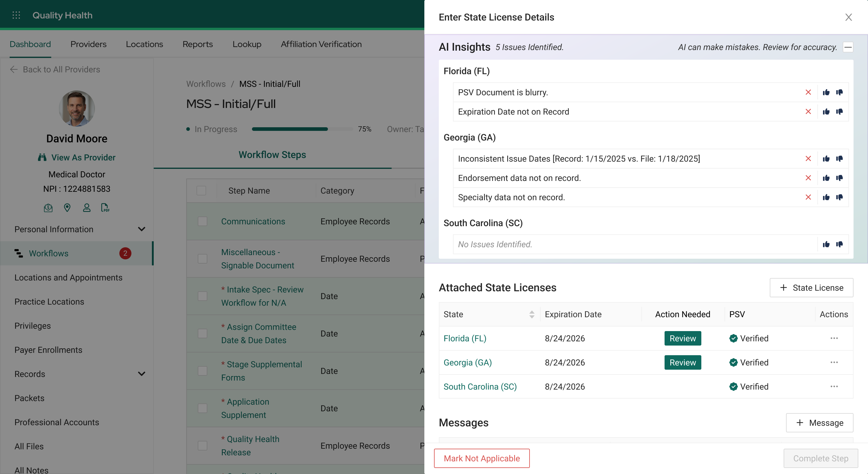This screenshot has height=474, width=868.
Task: Close the Enter State License Details panel
Action: tap(848, 17)
